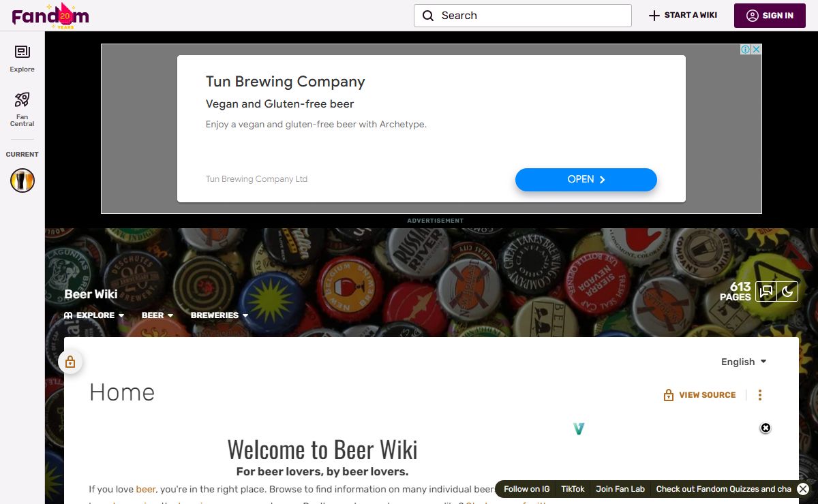Click the Welcome to Beer Wiki heading
818x504 pixels.
[322, 450]
